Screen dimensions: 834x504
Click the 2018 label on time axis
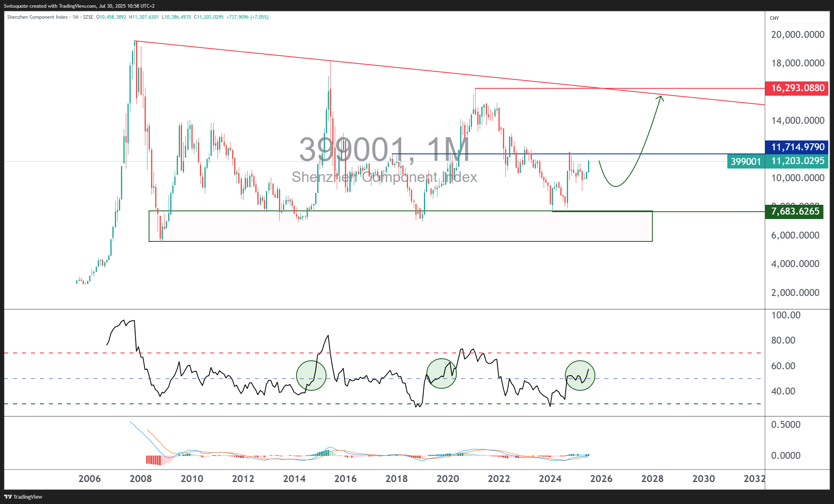397,479
